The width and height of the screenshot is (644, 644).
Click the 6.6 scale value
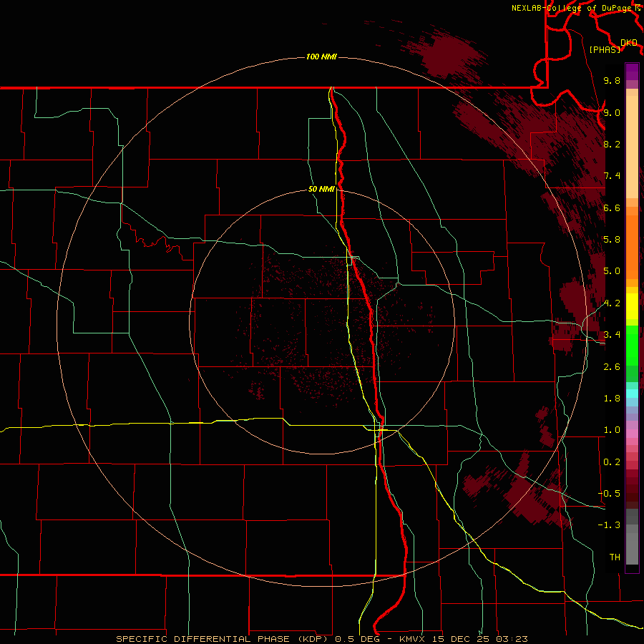point(612,208)
